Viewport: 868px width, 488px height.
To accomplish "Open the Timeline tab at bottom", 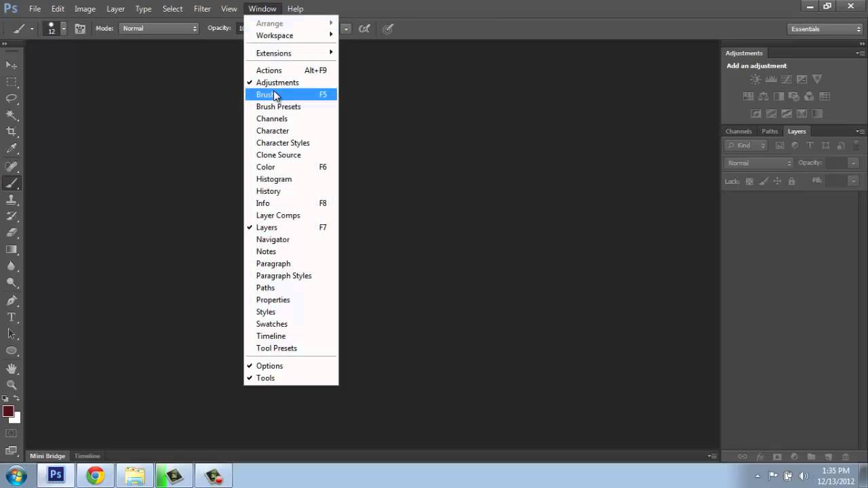I will (x=87, y=456).
